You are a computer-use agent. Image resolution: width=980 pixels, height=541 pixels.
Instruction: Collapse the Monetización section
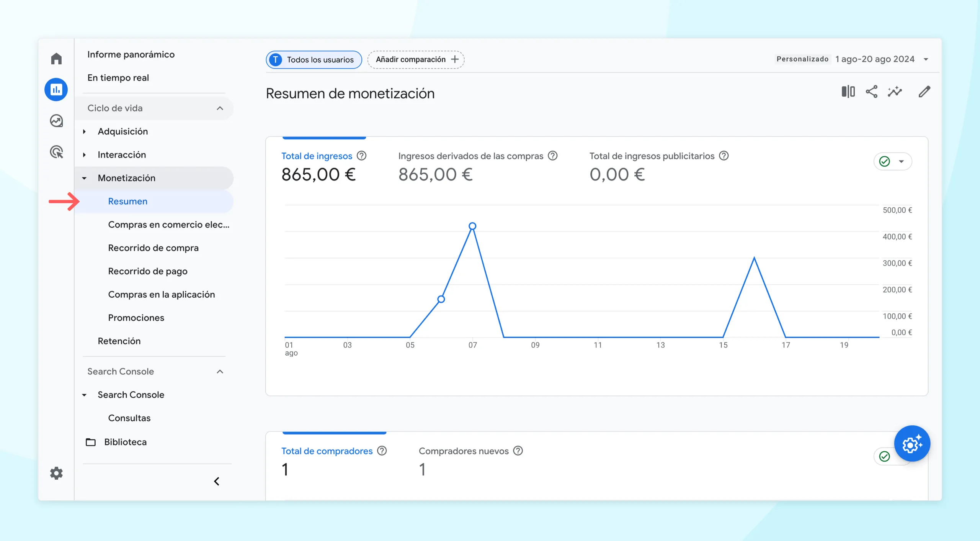[87, 177]
